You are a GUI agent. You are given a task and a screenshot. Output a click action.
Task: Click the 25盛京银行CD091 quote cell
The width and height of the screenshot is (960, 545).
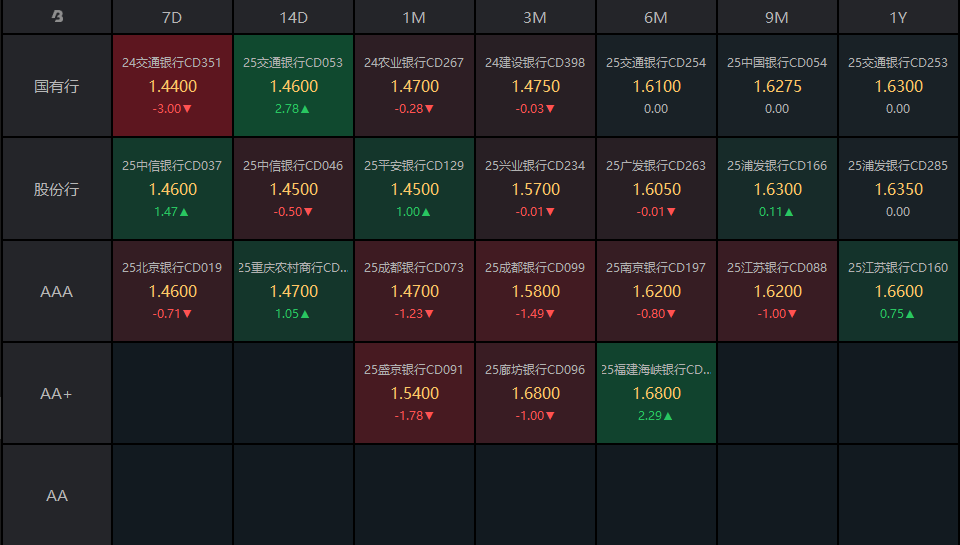tap(414, 394)
